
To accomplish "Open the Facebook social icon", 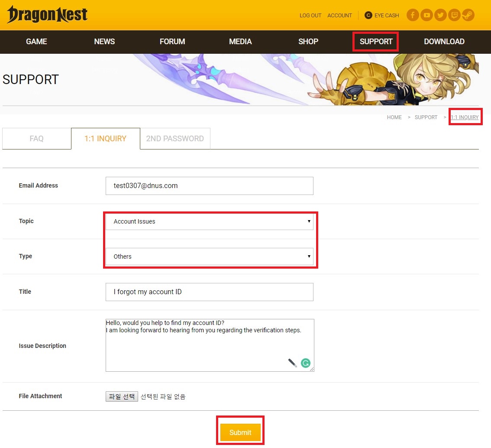I will (413, 15).
